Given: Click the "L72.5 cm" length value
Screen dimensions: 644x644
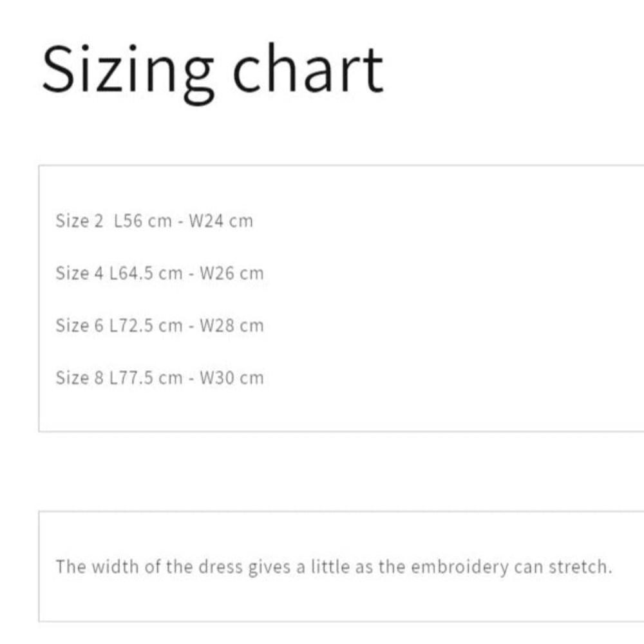Looking at the screenshot, I should click(x=146, y=326).
